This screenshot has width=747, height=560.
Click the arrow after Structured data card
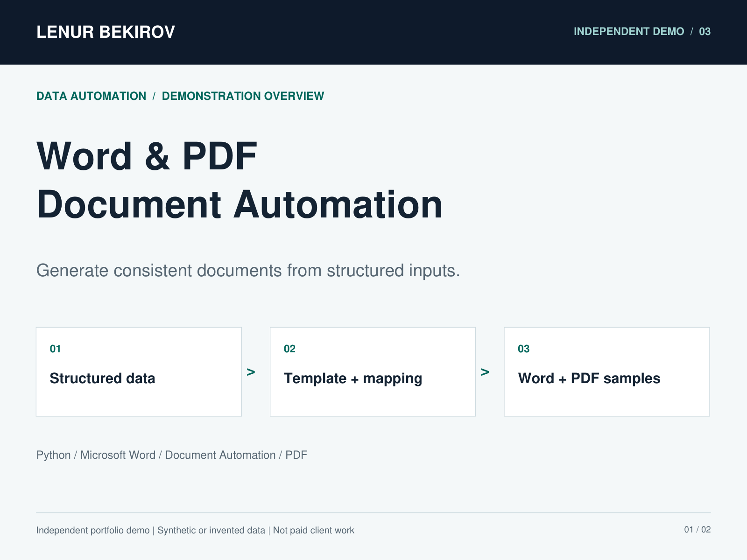tap(251, 372)
